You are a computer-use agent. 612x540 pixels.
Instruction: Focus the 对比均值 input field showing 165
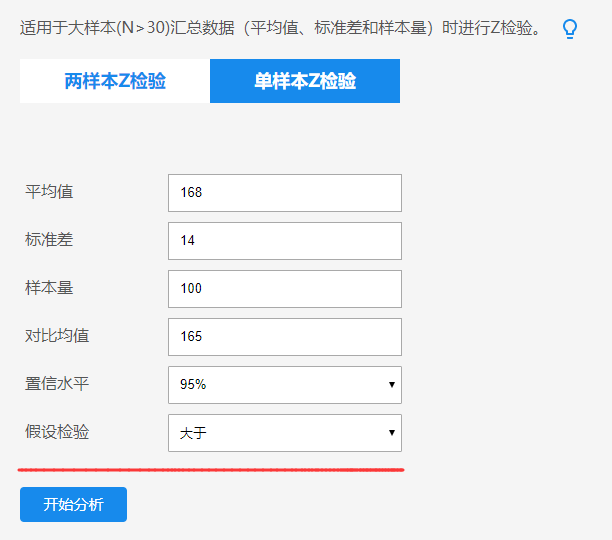pos(284,337)
